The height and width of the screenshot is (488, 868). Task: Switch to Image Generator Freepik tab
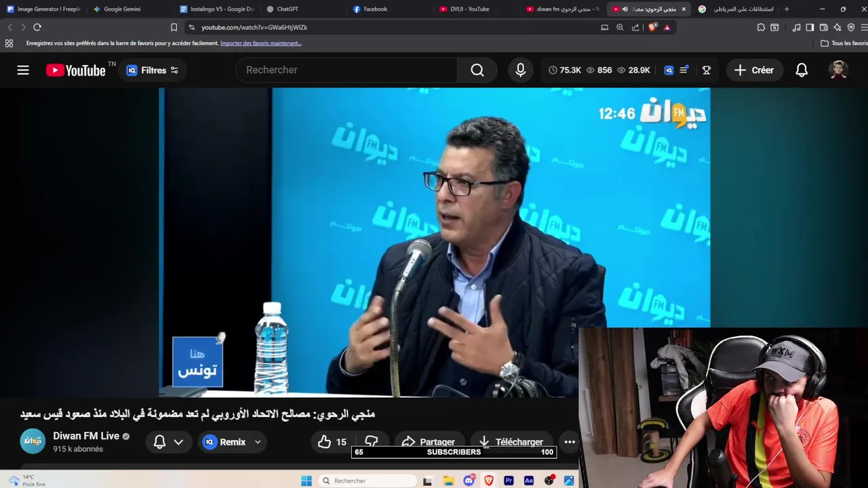(x=44, y=9)
